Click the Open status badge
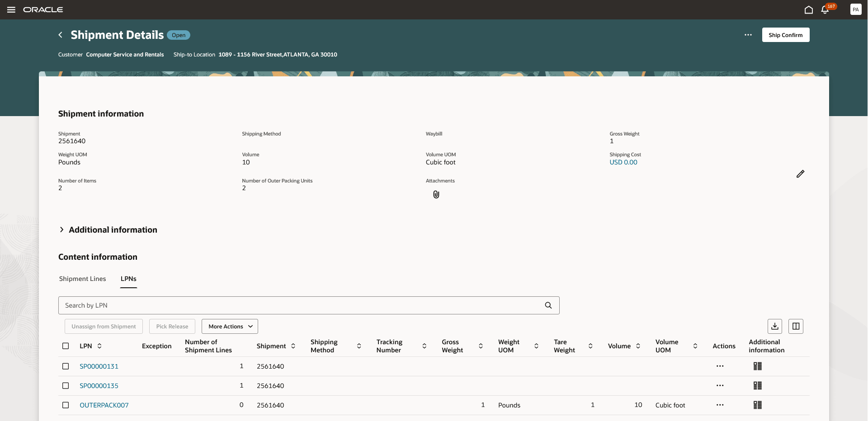 click(179, 35)
